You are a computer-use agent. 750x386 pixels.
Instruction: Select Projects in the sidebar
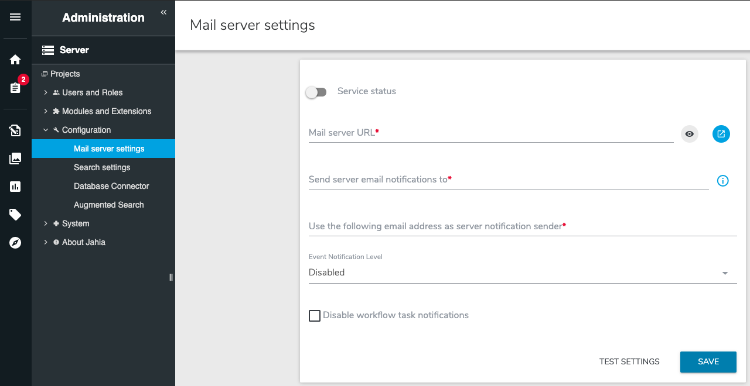(x=65, y=74)
